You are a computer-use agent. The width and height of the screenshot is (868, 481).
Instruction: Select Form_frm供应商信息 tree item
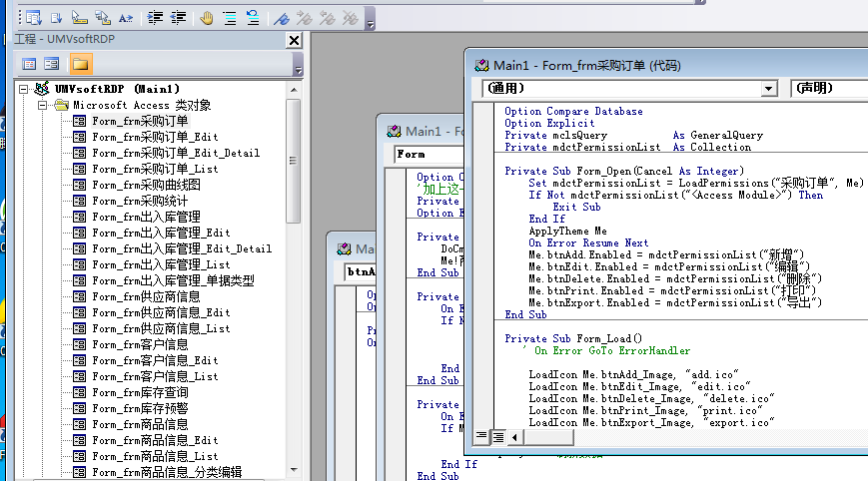[x=146, y=297]
